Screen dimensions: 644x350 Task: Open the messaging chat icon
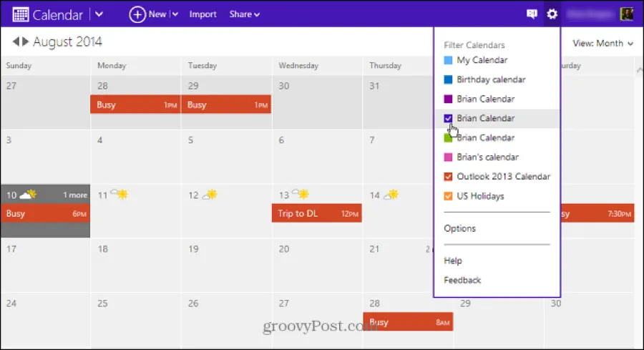click(532, 14)
